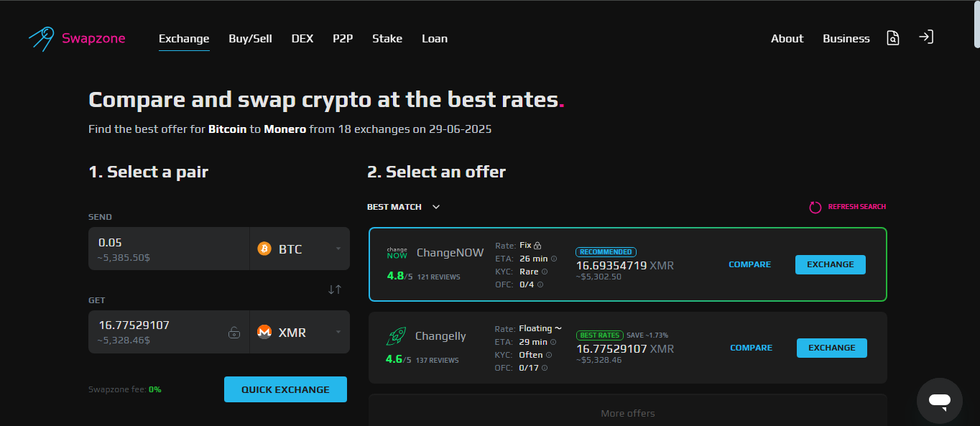Open the Loan tab
This screenshot has height=426, width=980.
tap(435, 39)
